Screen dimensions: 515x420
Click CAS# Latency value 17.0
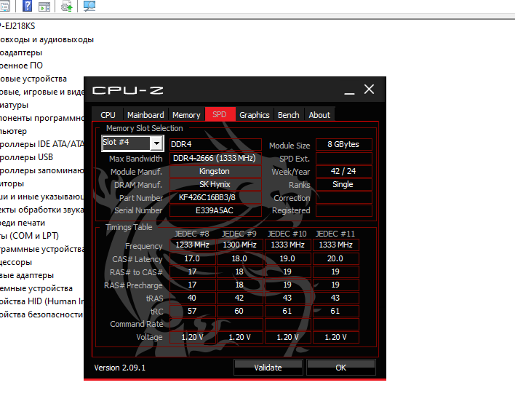coord(193,258)
